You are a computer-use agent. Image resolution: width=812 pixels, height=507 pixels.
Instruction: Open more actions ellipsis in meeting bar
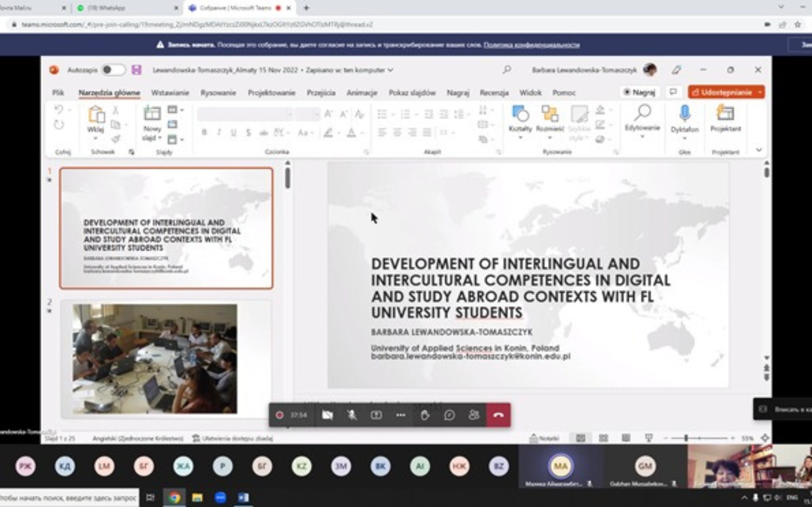tap(401, 415)
